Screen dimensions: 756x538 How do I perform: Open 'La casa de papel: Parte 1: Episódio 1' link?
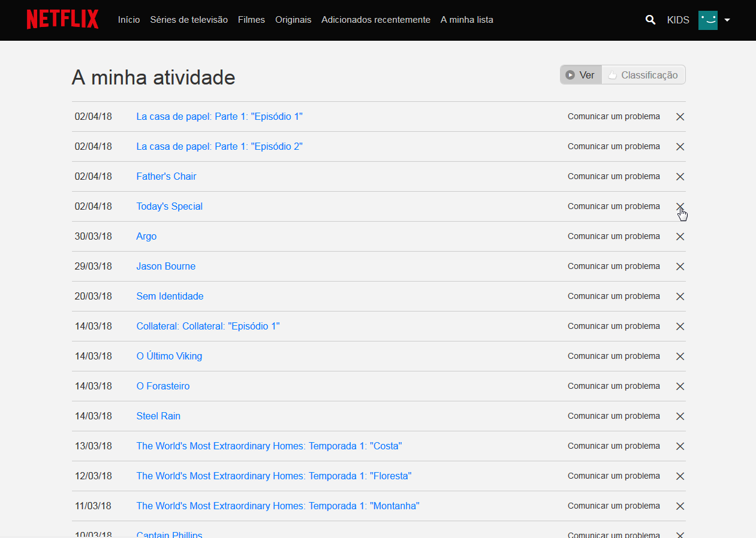point(219,116)
